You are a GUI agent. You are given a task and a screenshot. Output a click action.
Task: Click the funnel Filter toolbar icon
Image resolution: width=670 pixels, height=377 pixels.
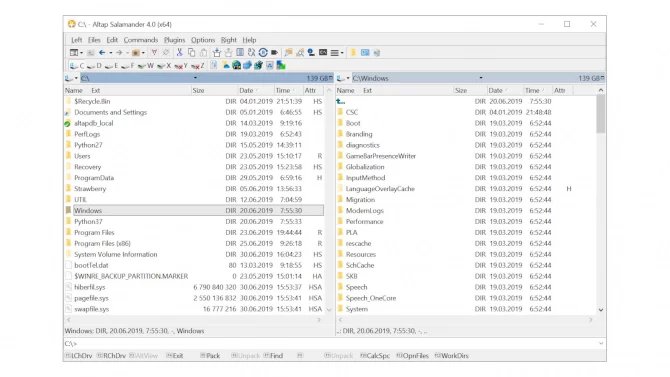point(154,53)
